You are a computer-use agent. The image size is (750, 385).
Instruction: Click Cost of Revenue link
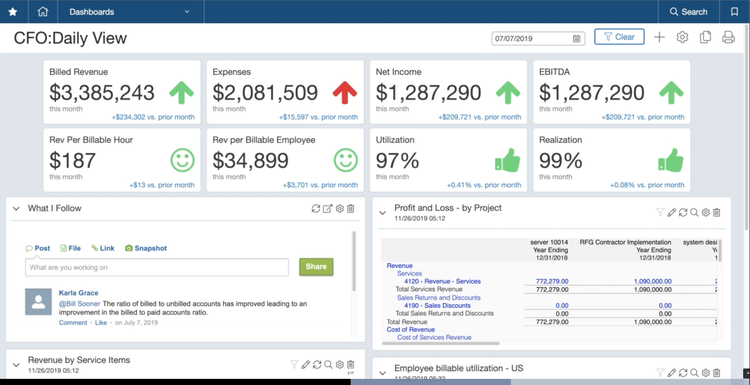(x=411, y=330)
